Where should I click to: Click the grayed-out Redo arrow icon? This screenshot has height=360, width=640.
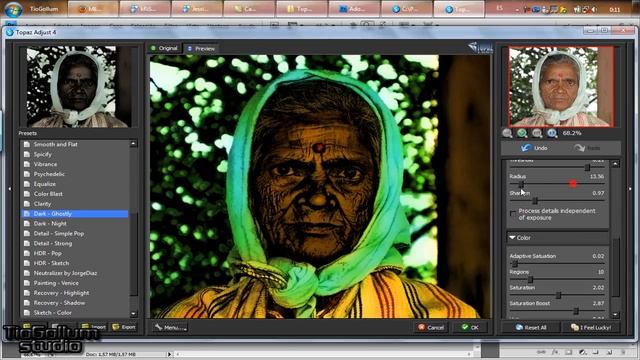pyautogui.click(x=579, y=148)
